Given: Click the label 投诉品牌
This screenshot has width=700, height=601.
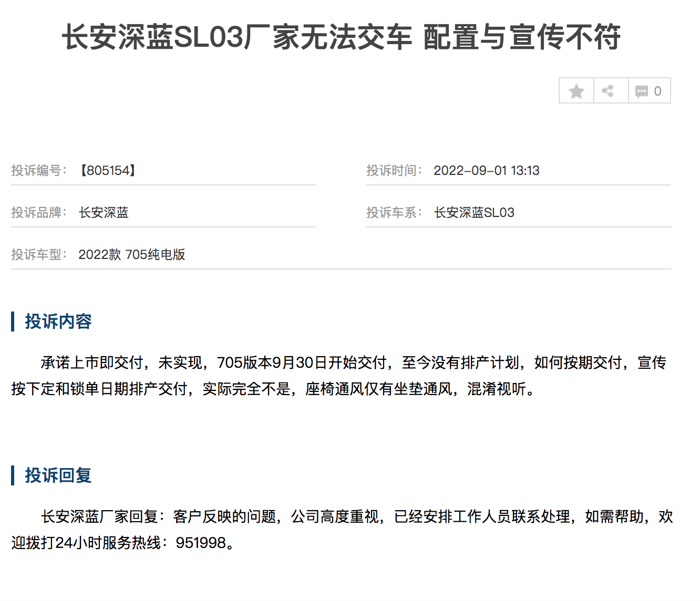Looking at the screenshot, I should [39, 212].
